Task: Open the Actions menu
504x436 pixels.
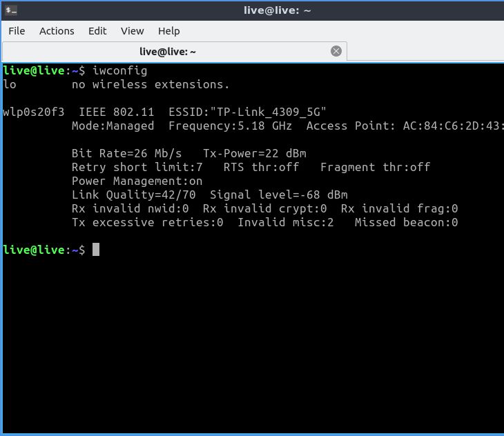Action: (57, 31)
